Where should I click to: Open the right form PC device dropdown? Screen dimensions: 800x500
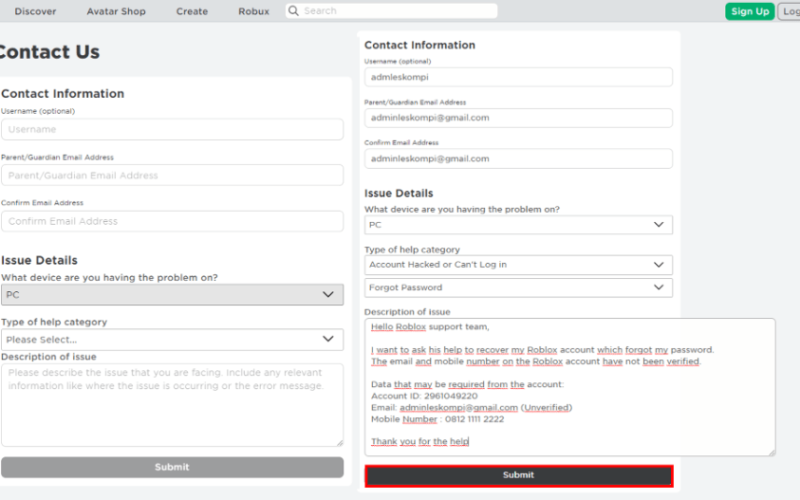pyautogui.click(x=518, y=224)
